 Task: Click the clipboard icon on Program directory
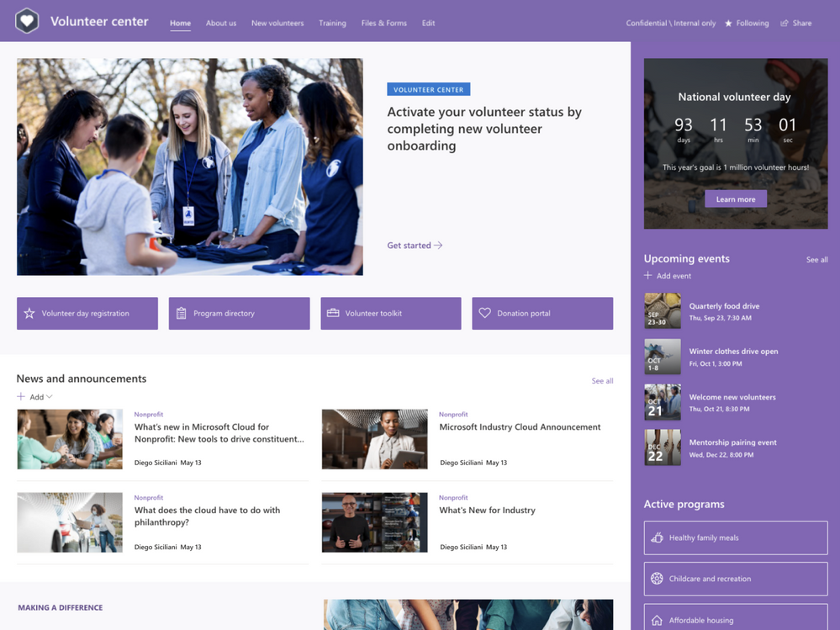pyautogui.click(x=181, y=314)
